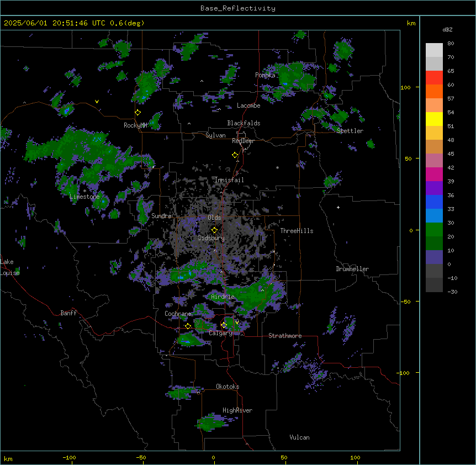This screenshot has width=476, height=465.
Task: Pick the dark green 10-20 dBZ legend swatch
Action: tap(434, 244)
